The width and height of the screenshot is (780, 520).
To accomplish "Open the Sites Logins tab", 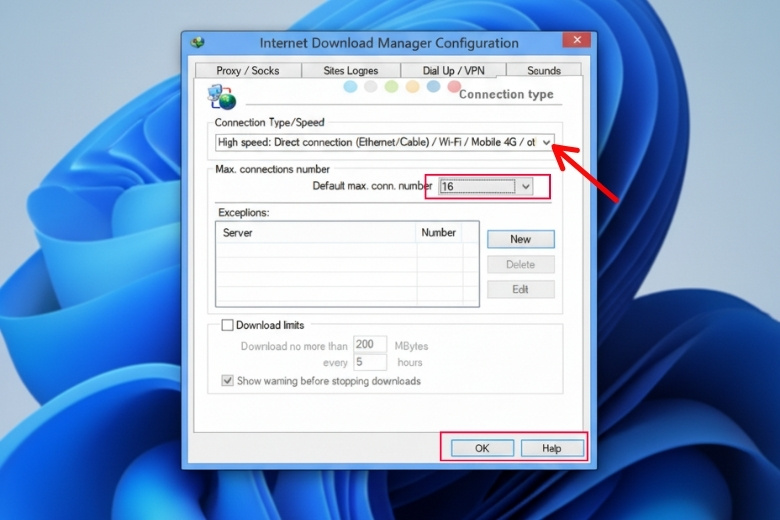I will pyautogui.click(x=351, y=71).
